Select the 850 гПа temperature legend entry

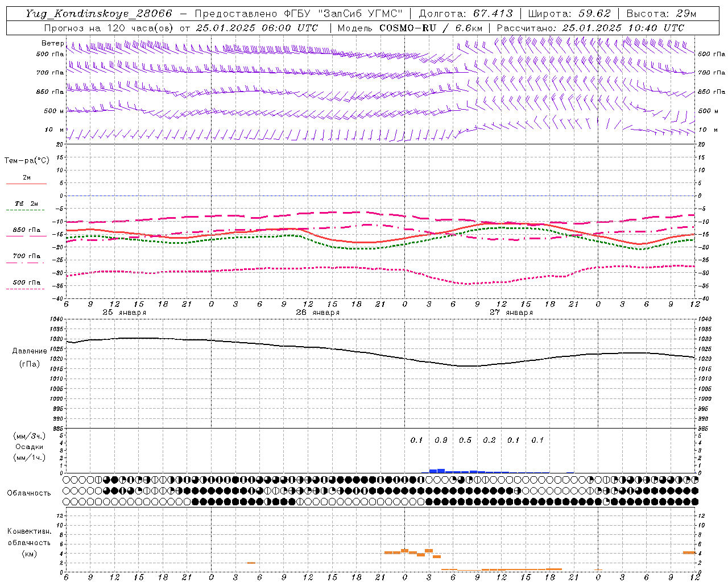coord(27,230)
